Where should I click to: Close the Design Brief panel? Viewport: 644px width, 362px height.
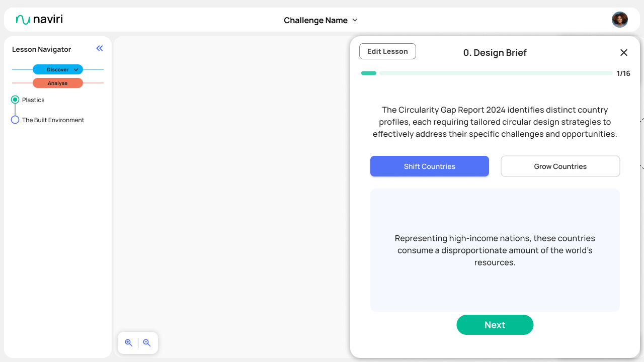pos(624,53)
